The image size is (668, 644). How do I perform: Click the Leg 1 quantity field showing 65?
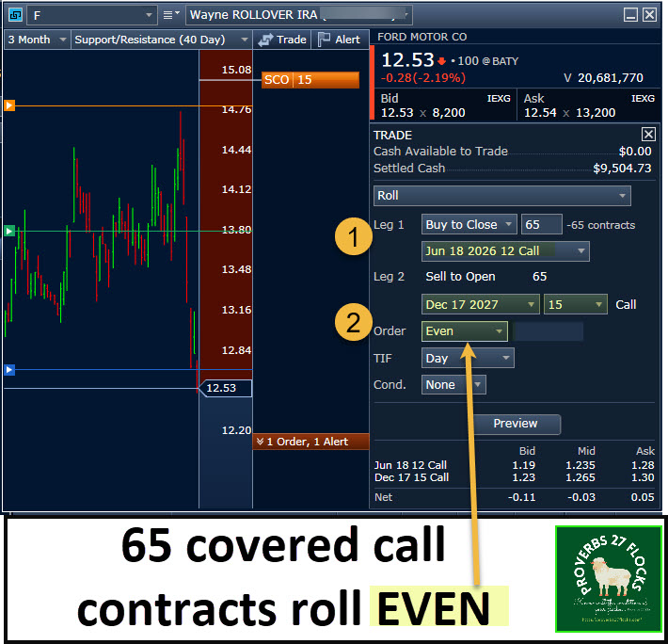click(541, 225)
